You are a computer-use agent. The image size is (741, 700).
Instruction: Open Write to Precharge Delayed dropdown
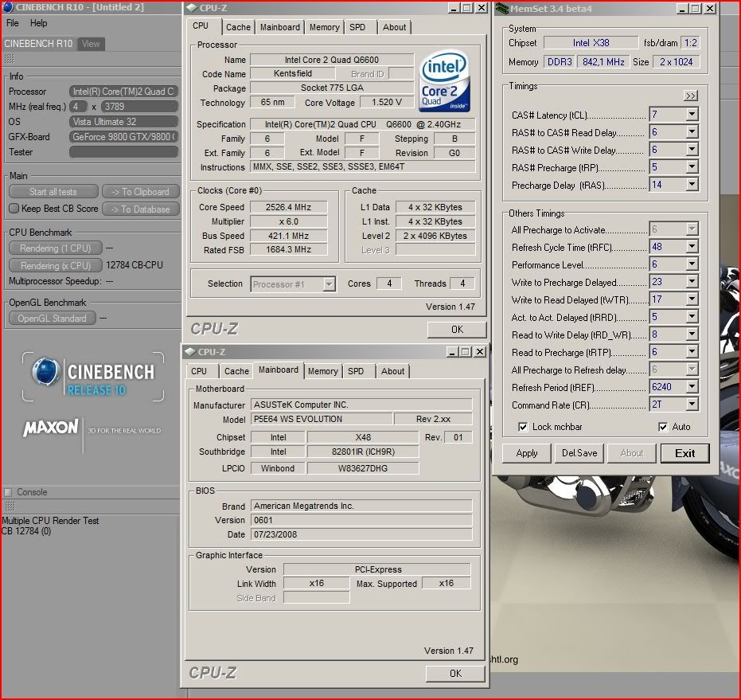pos(692,282)
